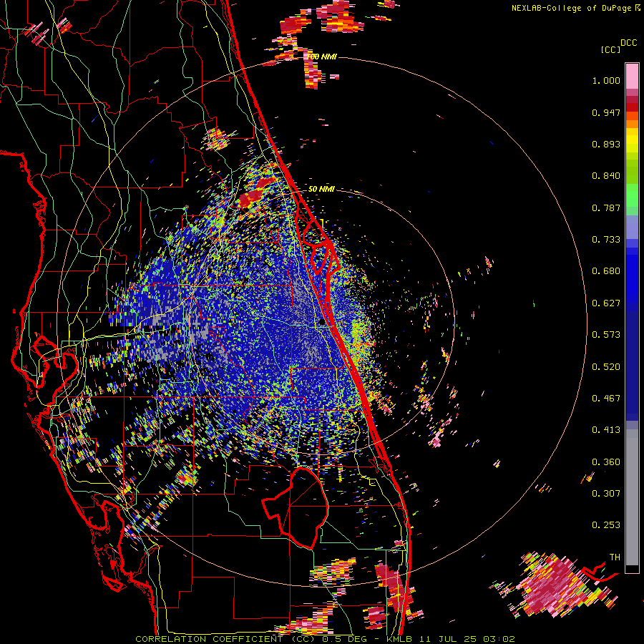Click the 0.360 legend value
This screenshot has width=644, height=644.
(x=606, y=462)
